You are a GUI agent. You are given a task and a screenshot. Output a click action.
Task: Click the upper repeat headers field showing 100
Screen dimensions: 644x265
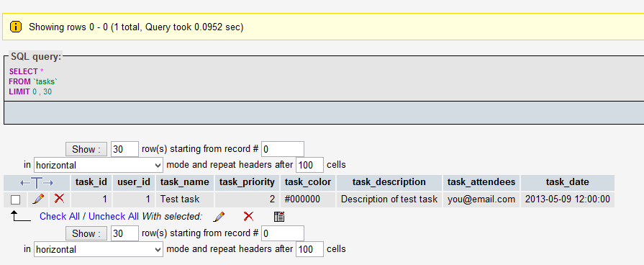click(x=309, y=165)
